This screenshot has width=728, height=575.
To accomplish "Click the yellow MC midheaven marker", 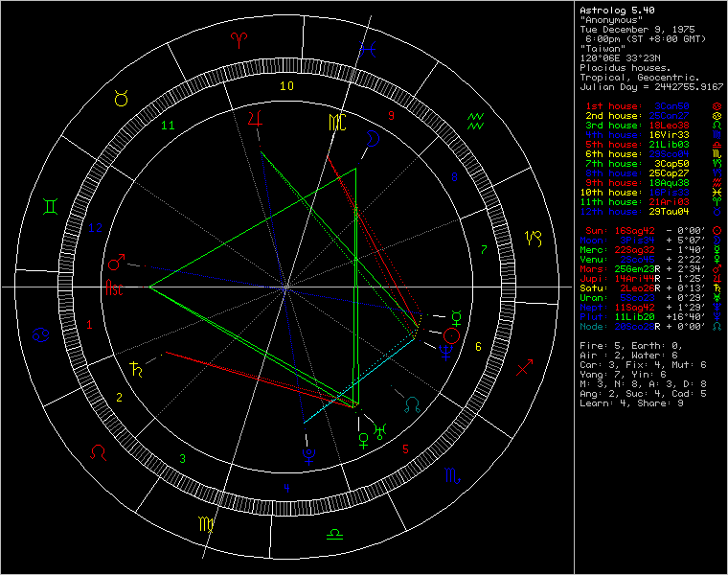I will click(x=336, y=122).
